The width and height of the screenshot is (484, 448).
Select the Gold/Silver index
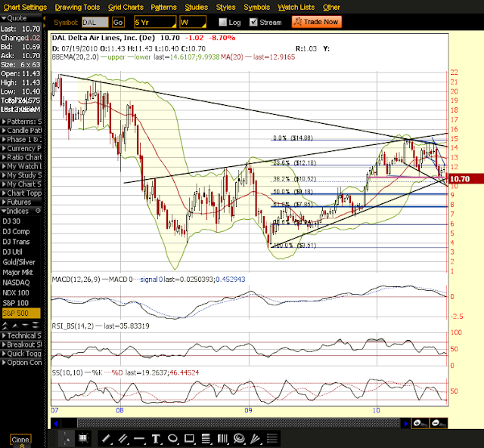(x=20, y=262)
